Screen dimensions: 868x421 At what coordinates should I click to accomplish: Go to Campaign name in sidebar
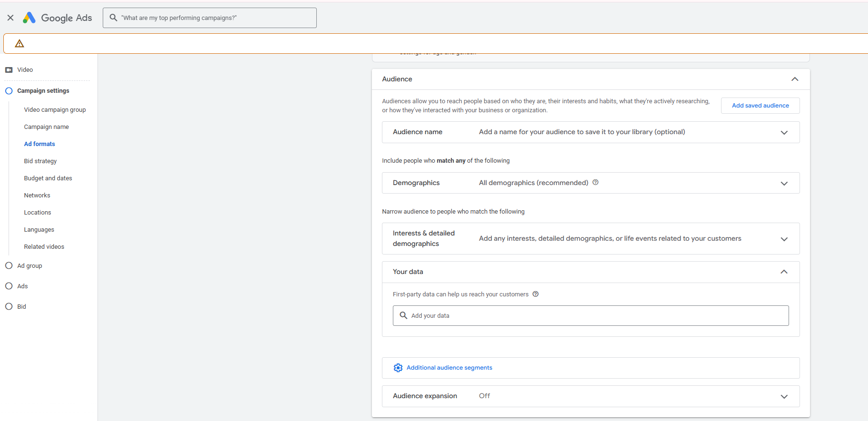[x=47, y=127]
